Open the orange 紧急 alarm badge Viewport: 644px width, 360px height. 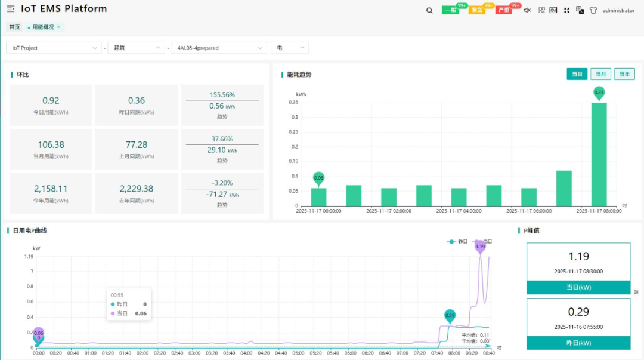coord(477,10)
